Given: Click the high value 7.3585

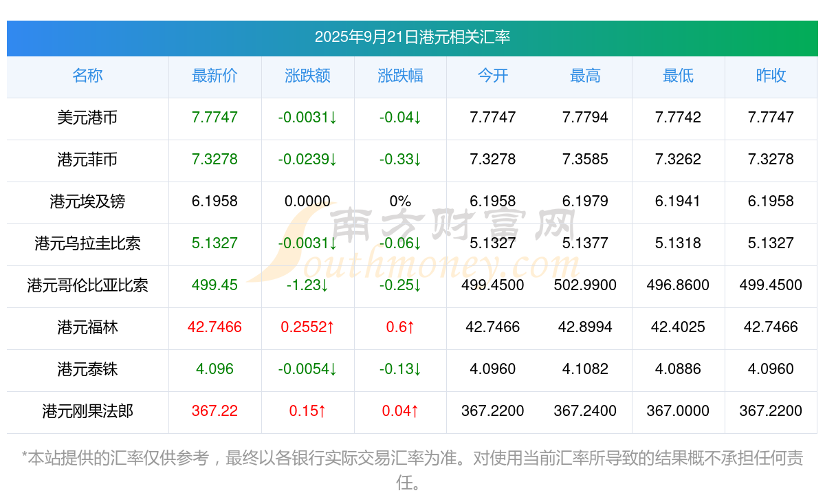Looking at the screenshot, I should click(585, 160).
